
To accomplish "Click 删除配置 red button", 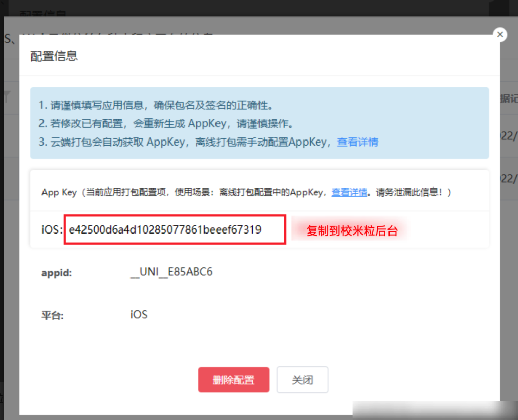I will [x=233, y=380].
